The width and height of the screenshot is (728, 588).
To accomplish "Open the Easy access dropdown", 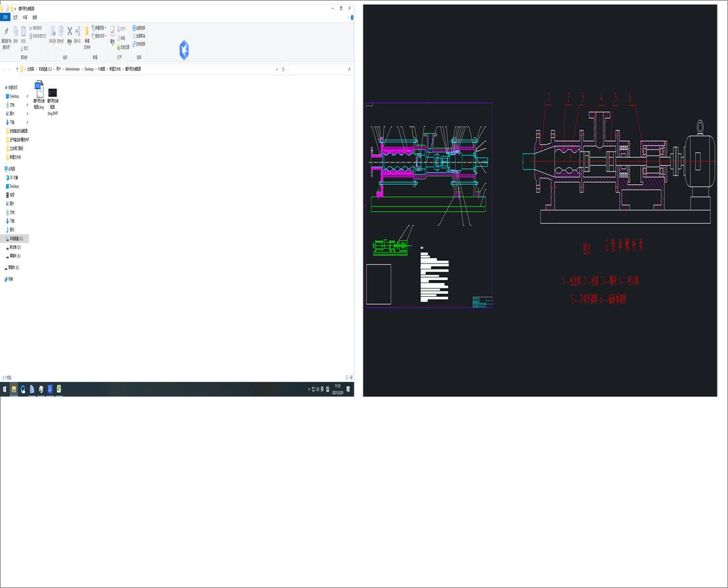I will point(99,36).
